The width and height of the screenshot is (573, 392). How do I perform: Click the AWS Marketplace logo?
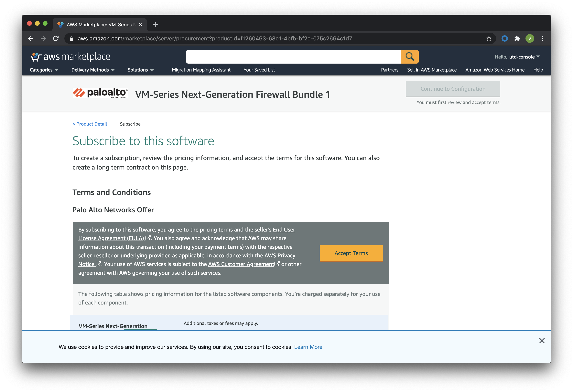(x=70, y=57)
